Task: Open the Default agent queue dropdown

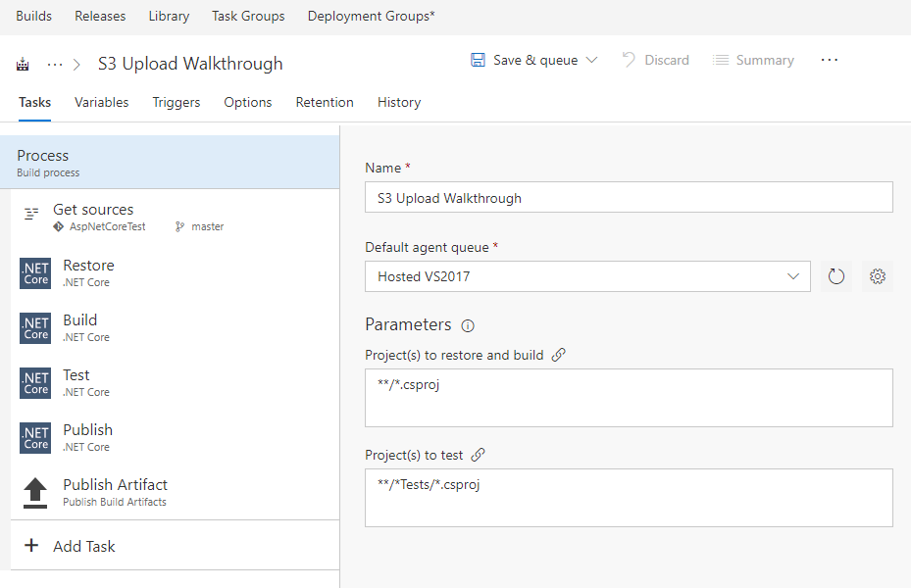Action: point(587,276)
